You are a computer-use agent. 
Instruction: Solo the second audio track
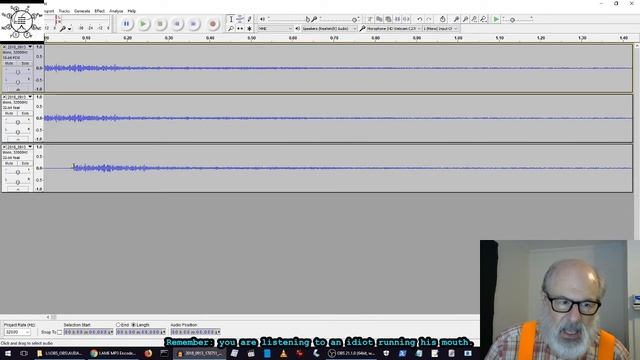[x=25, y=113]
